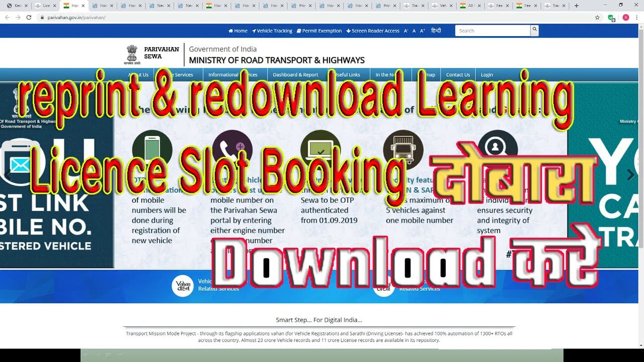Image resolution: width=644 pixels, height=362 pixels.
Task: Click the Sarathi round logo
Action: click(x=384, y=286)
